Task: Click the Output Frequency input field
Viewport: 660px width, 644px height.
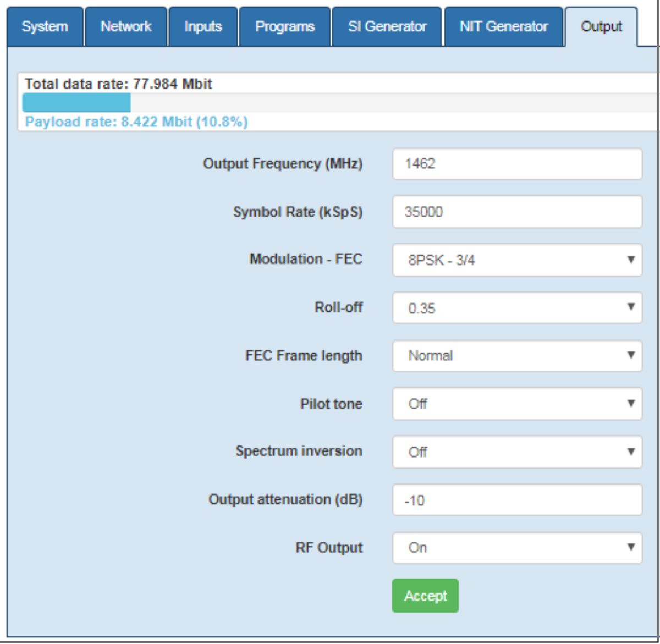Action: pyautogui.click(x=517, y=164)
